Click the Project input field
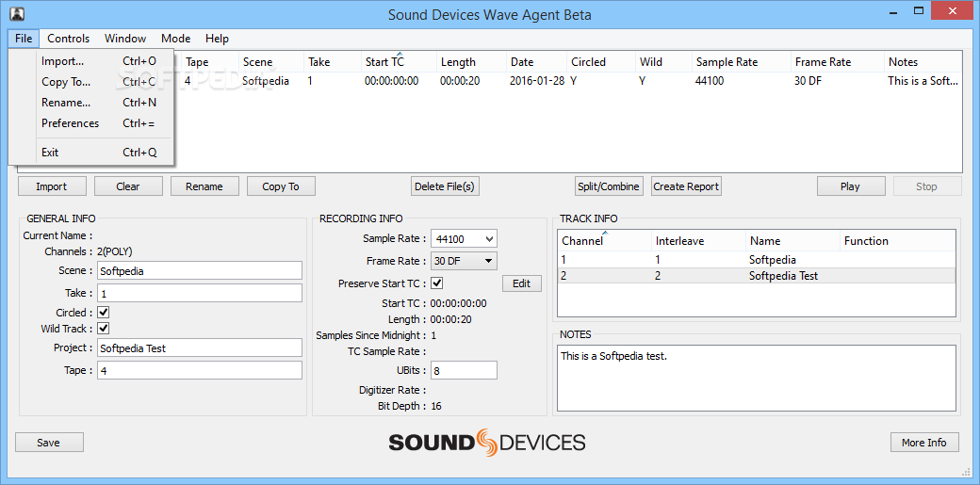 200,348
